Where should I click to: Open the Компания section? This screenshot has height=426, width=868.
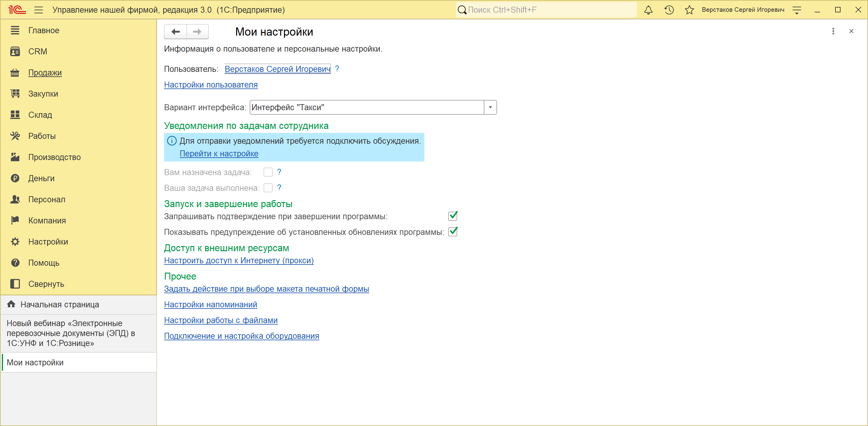[47, 221]
